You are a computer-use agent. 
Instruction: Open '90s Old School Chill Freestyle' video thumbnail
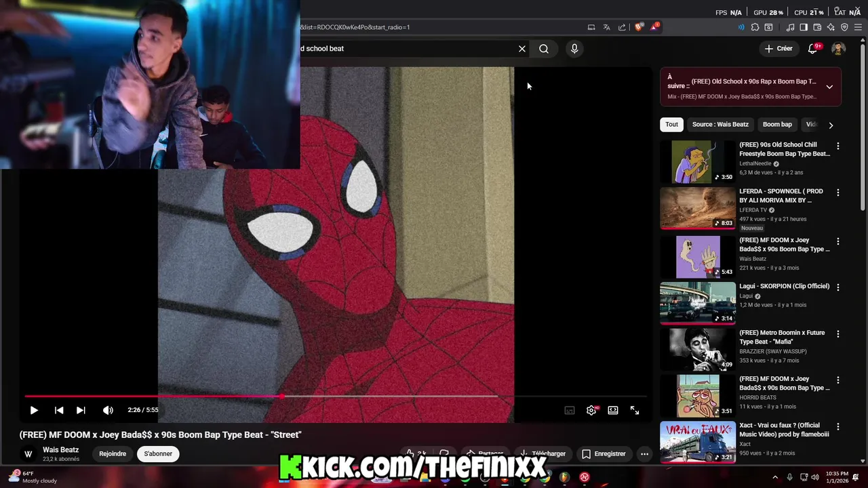coord(698,162)
